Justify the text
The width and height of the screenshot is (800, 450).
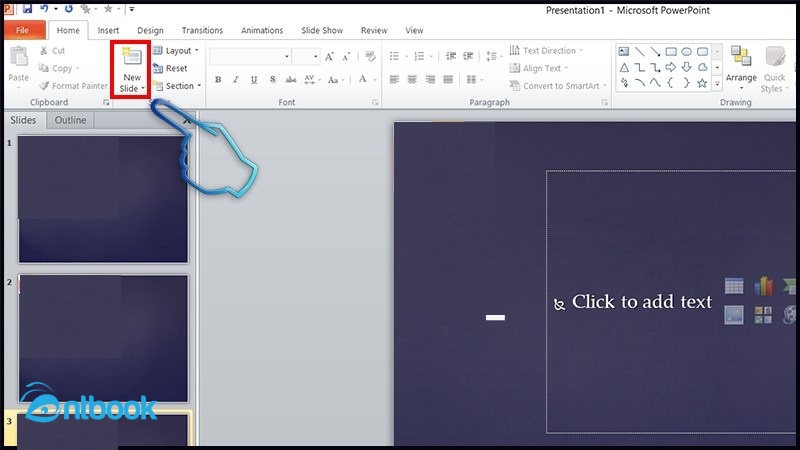pos(448,80)
